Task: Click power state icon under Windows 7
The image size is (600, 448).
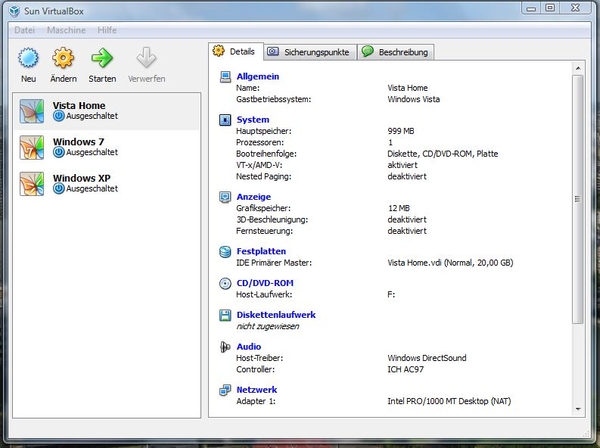Action: click(59, 152)
